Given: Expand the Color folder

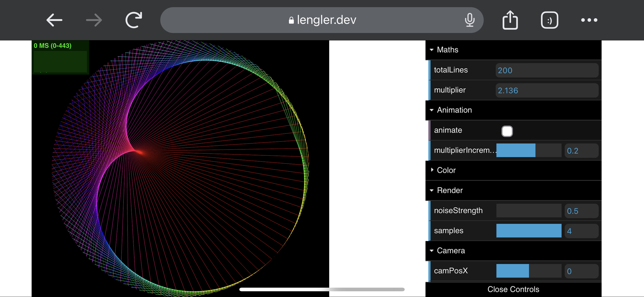Looking at the screenshot, I should click(446, 170).
